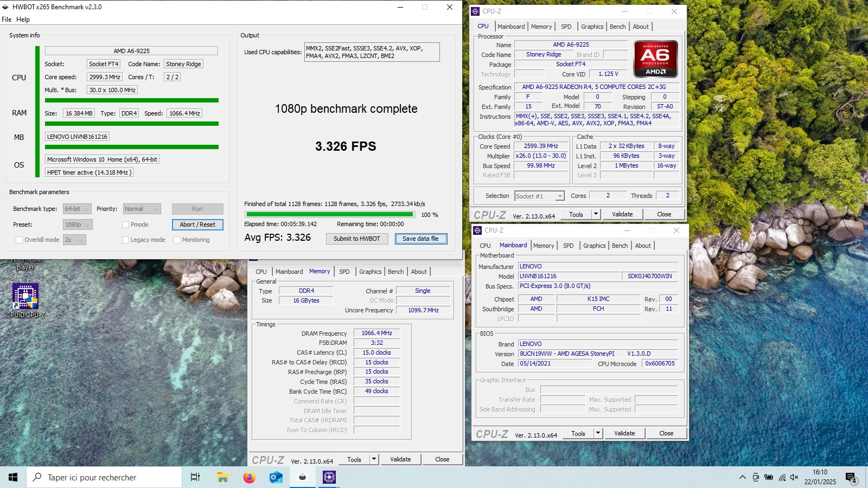Switch to SPD tab in top CPU-Z
The width and height of the screenshot is (868, 488).
point(566,27)
